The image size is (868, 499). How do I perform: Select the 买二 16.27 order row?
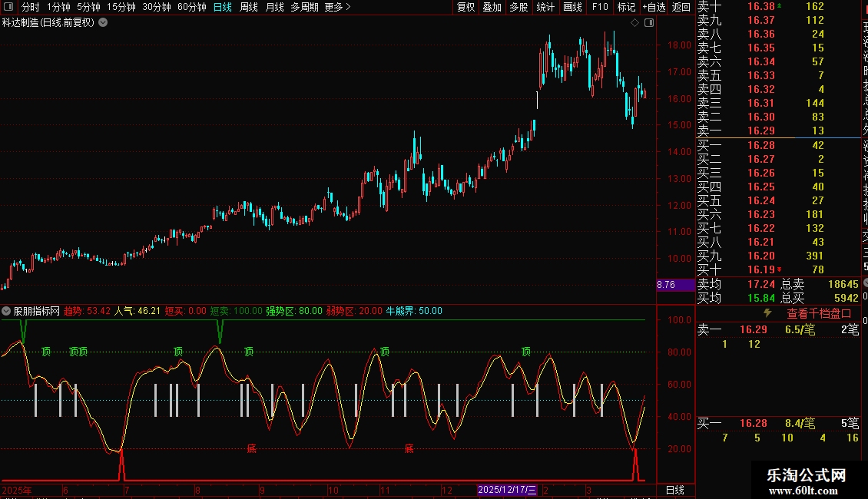[x=778, y=159]
